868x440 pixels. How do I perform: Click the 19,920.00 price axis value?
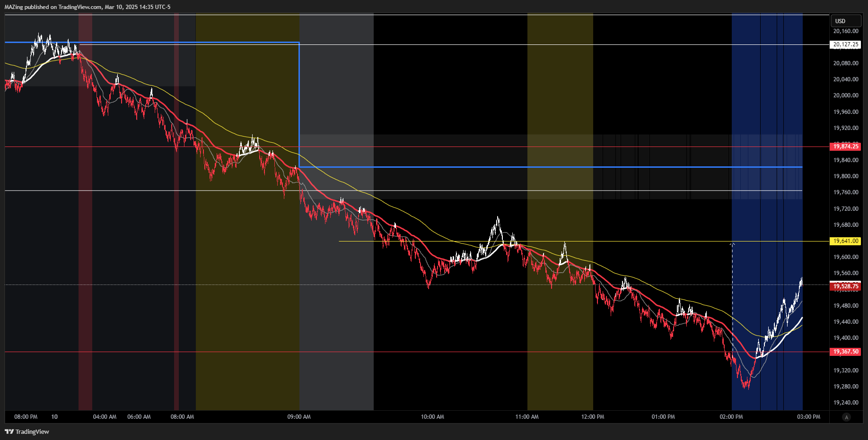[846, 128]
